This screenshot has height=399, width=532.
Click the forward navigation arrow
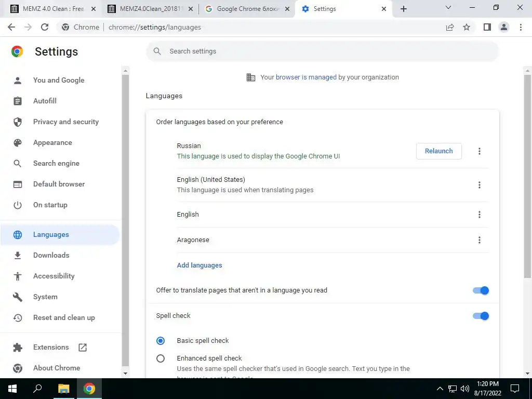tap(28, 27)
